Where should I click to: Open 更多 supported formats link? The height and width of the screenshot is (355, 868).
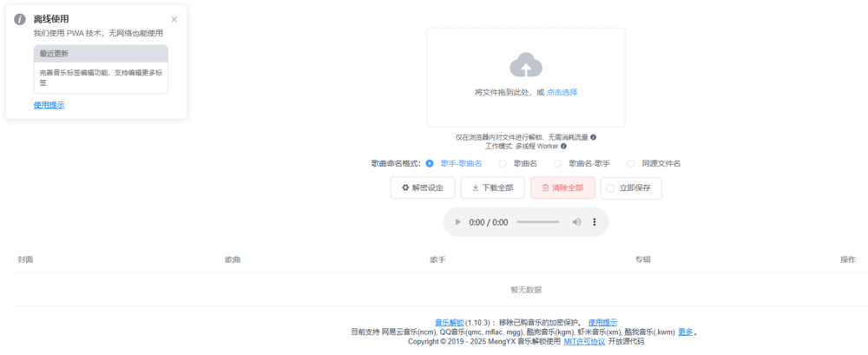click(686, 332)
